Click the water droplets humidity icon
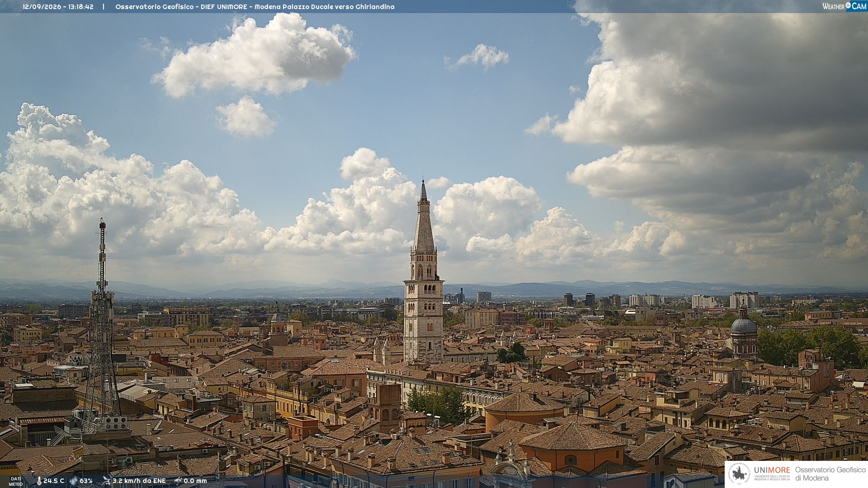 point(73,481)
